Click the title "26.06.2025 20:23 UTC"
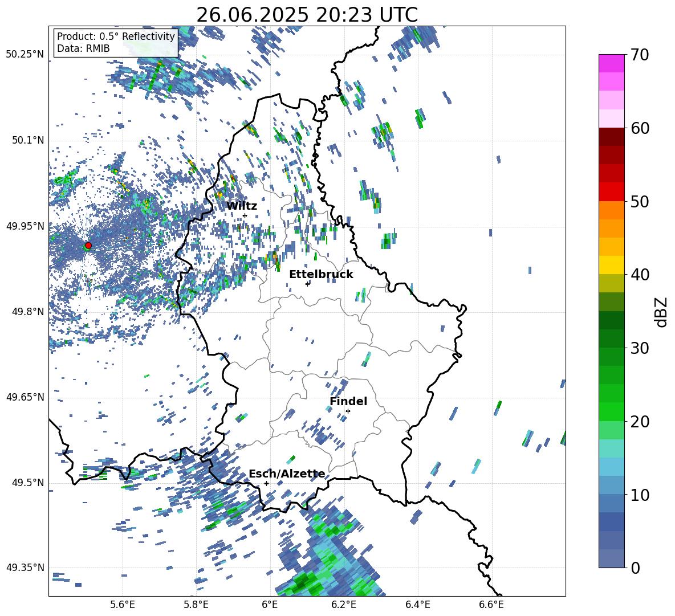The height and width of the screenshot is (616, 675). tap(307, 15)
